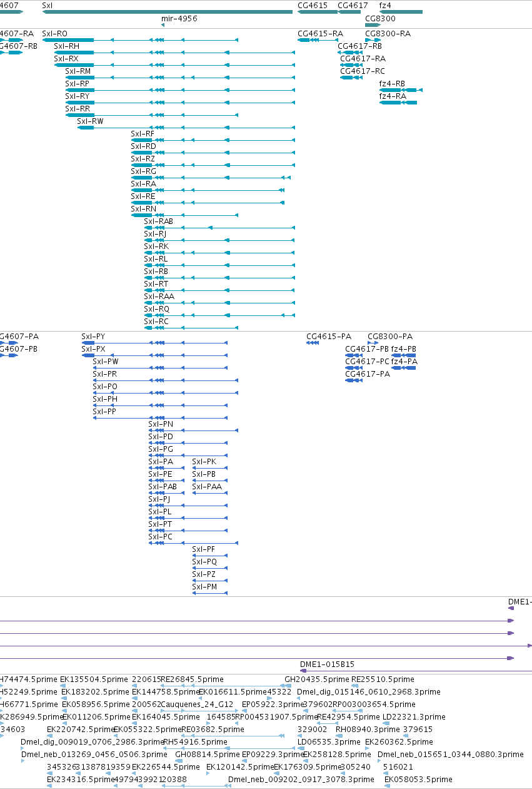The image size is (532, 789).
Task: Click the Sxl gene label
Action: pos(48,5)
